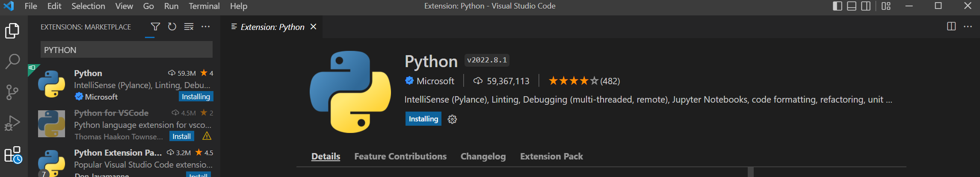Click the vertical scrollbar in the extension details area
980x177 pixels.
pyautogui.click(x=750, y=172)
